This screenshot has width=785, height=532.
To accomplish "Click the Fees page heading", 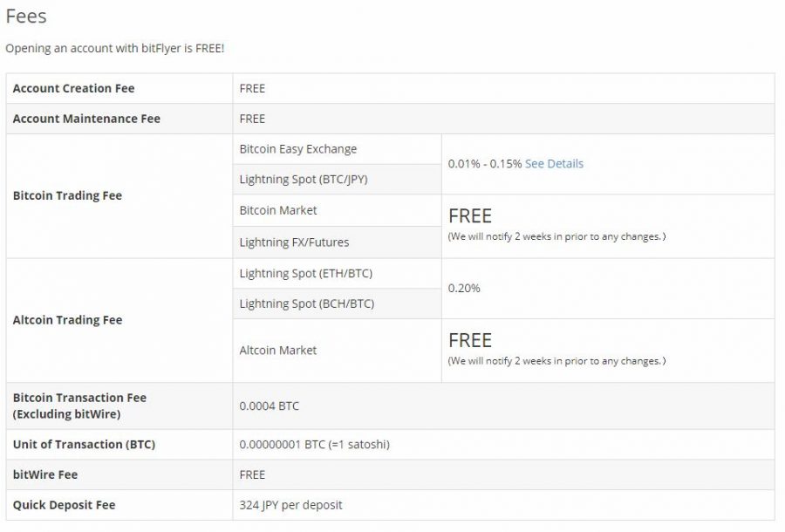I will pos(26,16).
